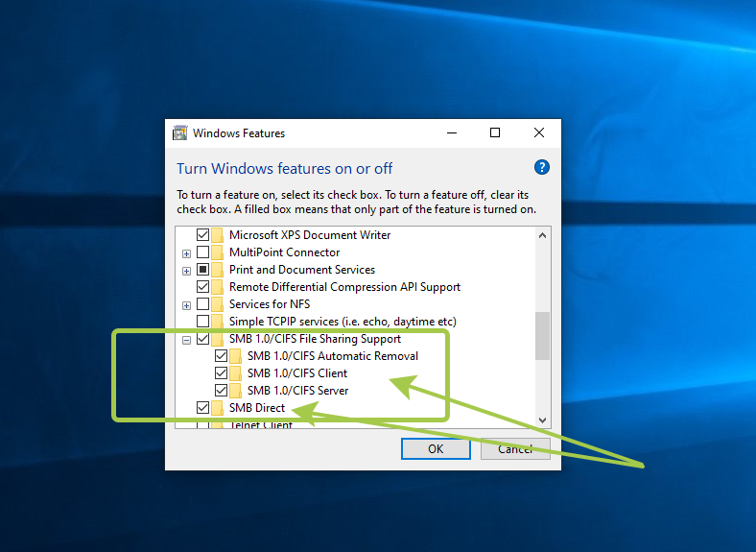Click the scrollbar down arrow in features list

click(542, 420)
